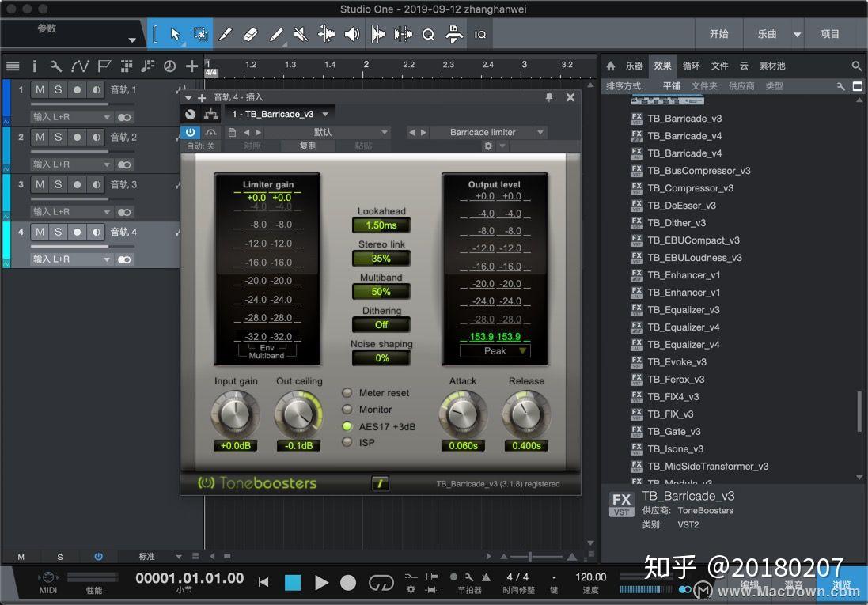The width and height of the screenshot is (868, 605).
Task: Turn Dithering Off in the Barricade limiter
Action: point(381,324)
